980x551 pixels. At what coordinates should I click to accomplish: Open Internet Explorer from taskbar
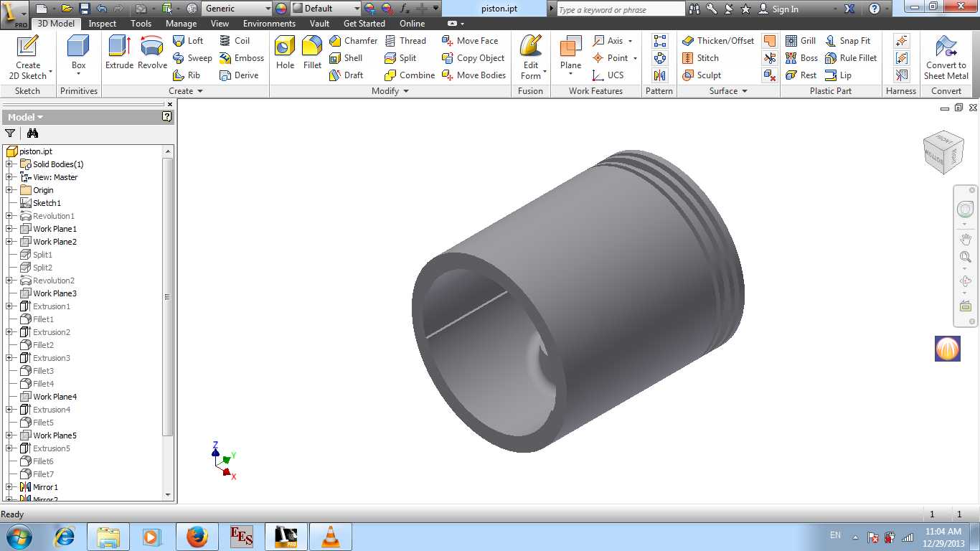click(65, 537)
